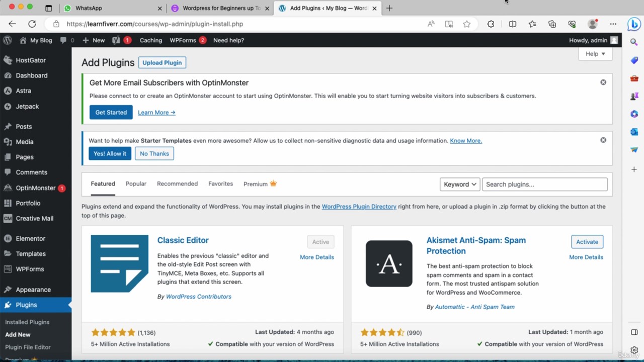Open the Outlook icon in Edge sidebar

[x=634, y=132]
